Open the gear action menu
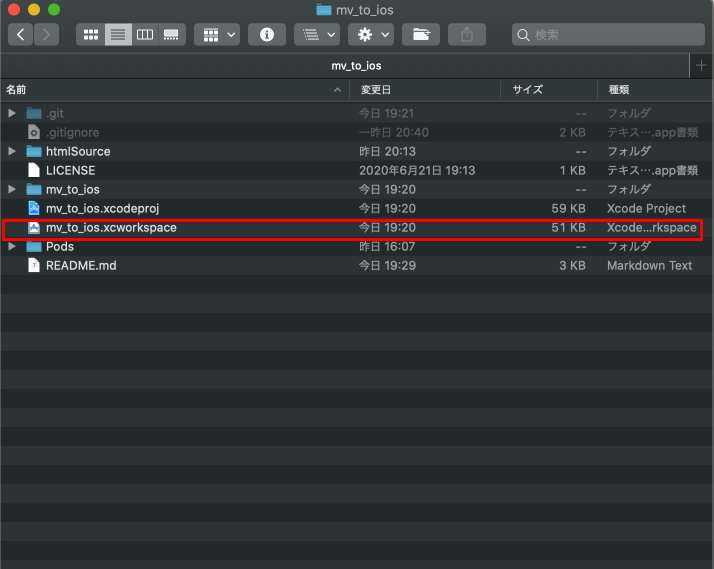Screen dimensions: 714x569 [x=371, y=35]
